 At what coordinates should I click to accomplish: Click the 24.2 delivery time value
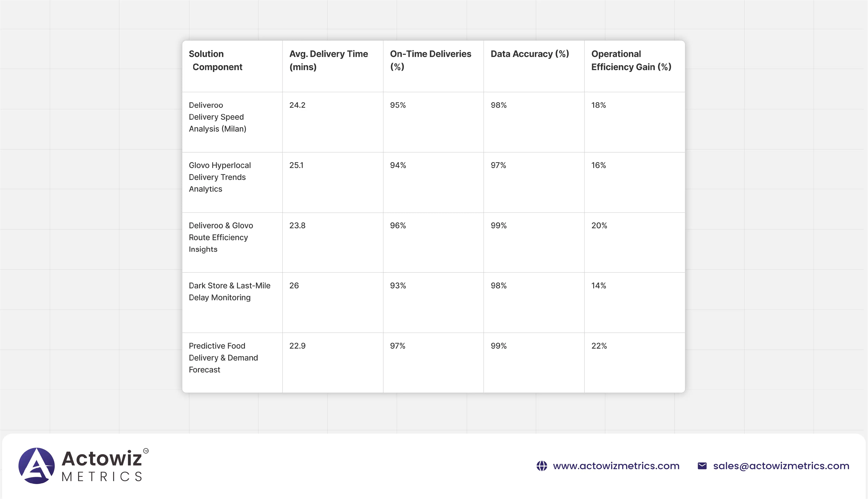(x=297, y=105)
